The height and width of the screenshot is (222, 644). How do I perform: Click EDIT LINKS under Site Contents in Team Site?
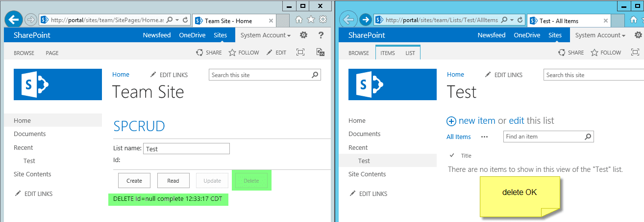tap(34, 194)
